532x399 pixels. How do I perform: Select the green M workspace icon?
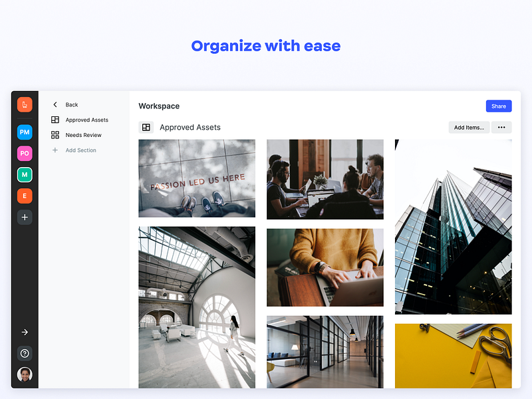click(25, 175)
